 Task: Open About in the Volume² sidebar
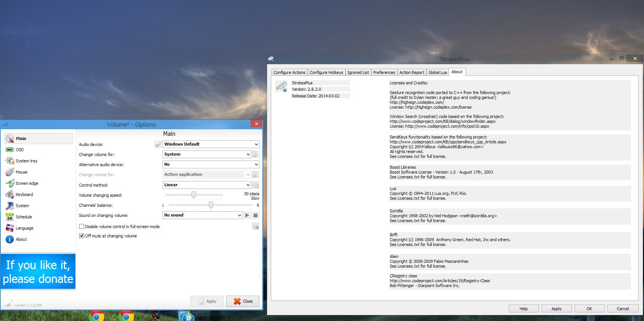click(38, 239)
